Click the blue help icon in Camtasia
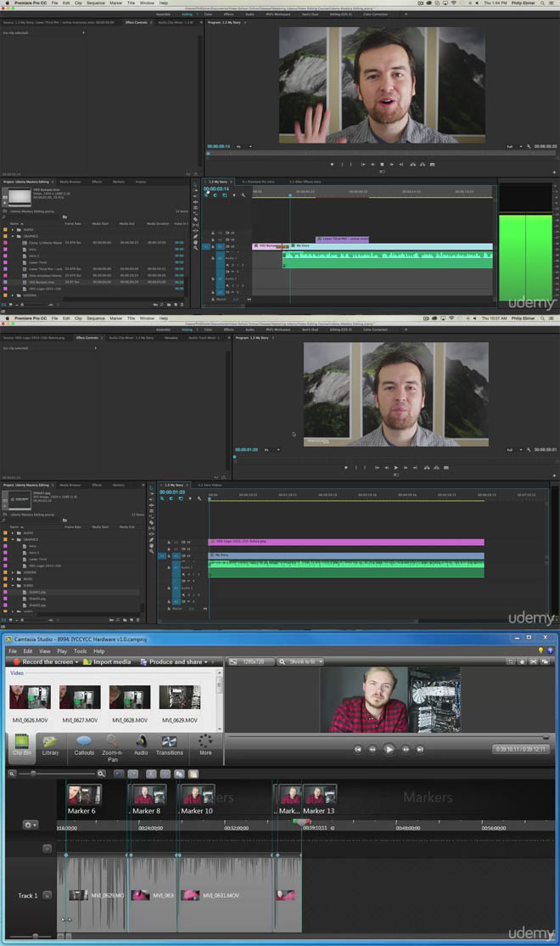560x946 pixels. pyautogui.click(x=550, y=650)
